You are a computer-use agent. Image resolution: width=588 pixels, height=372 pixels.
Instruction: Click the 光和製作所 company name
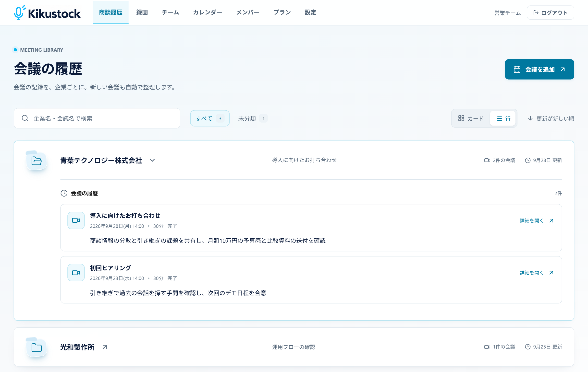(77, 347)
